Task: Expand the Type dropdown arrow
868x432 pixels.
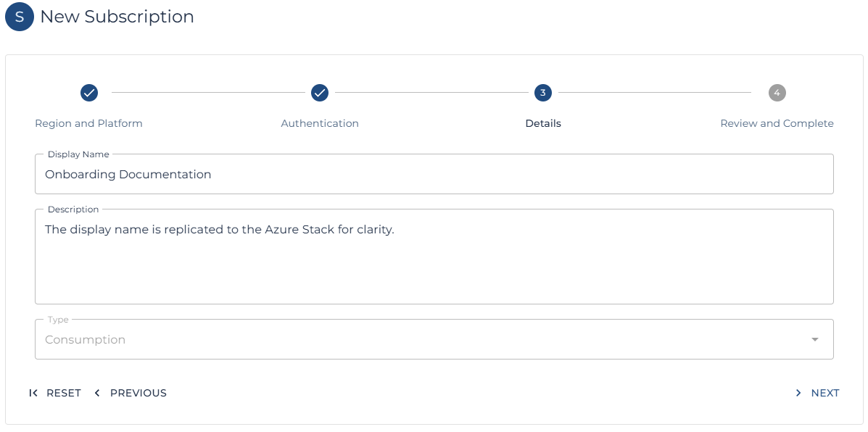Action: click(814, 340)
